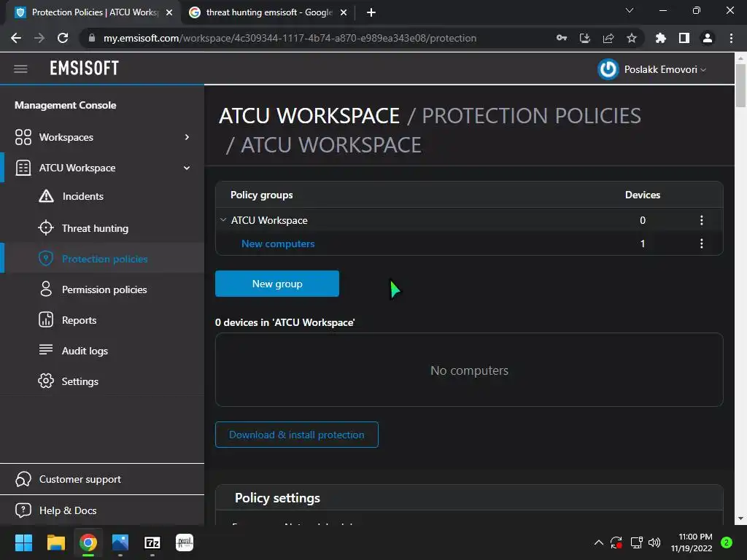Switch to the threat hunting emsisoft Google tab
The width and height of the screenshot is (747, 560).
point(269,12)
